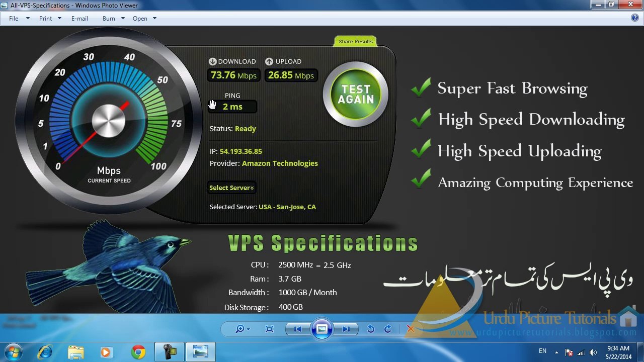Viewport: 644px width, 362px height.
Task: Rotate the image counterclockwise
Action: coord(371,329)
